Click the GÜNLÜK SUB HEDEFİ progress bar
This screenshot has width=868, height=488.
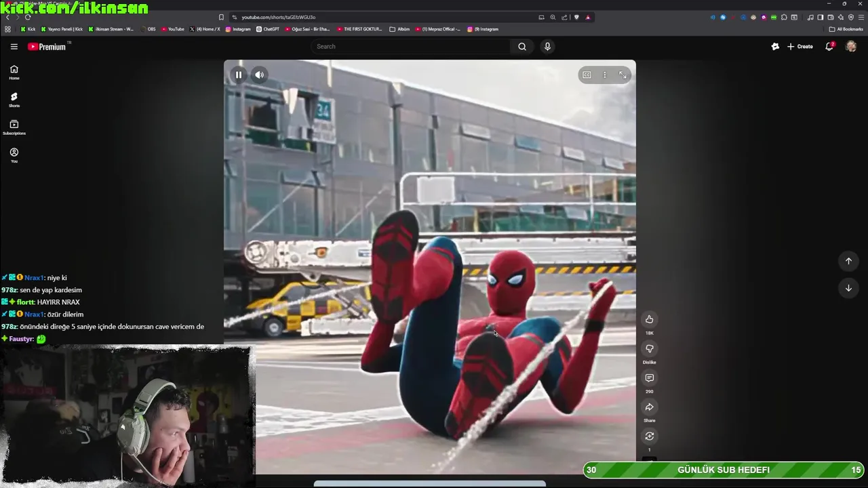point(724,470)
